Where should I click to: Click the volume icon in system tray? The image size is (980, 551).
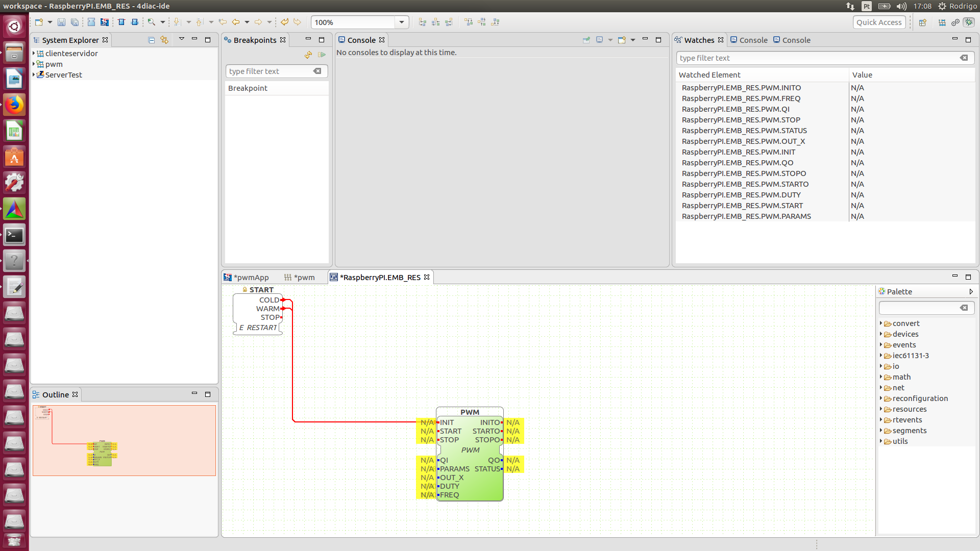click(901, 6)
